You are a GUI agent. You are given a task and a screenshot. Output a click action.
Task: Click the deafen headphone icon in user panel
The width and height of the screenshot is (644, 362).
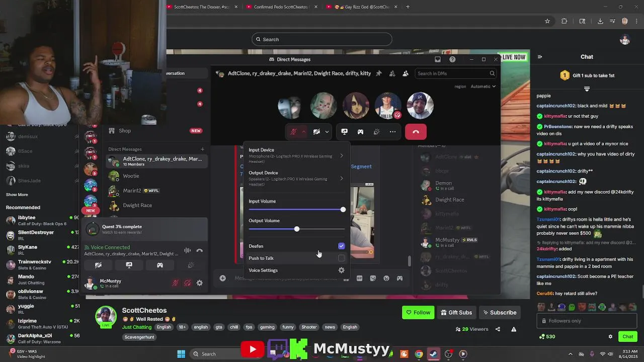pos(187,283)
